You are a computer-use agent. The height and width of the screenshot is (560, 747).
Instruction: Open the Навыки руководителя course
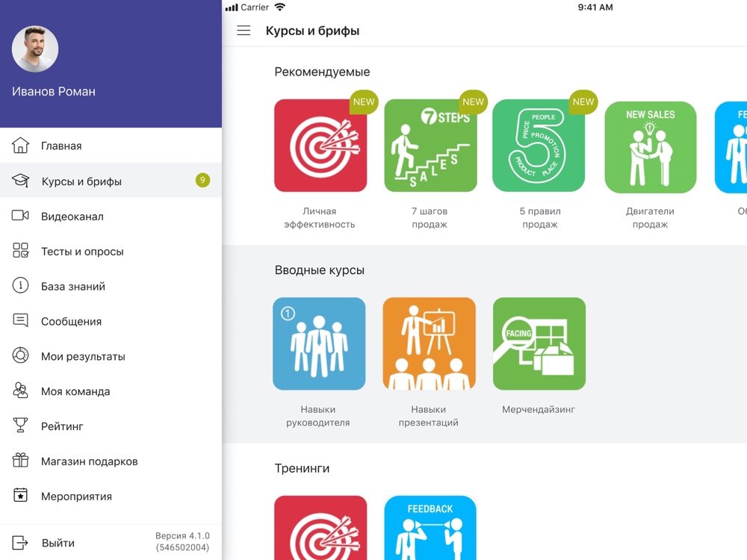(x=319, y=343)
